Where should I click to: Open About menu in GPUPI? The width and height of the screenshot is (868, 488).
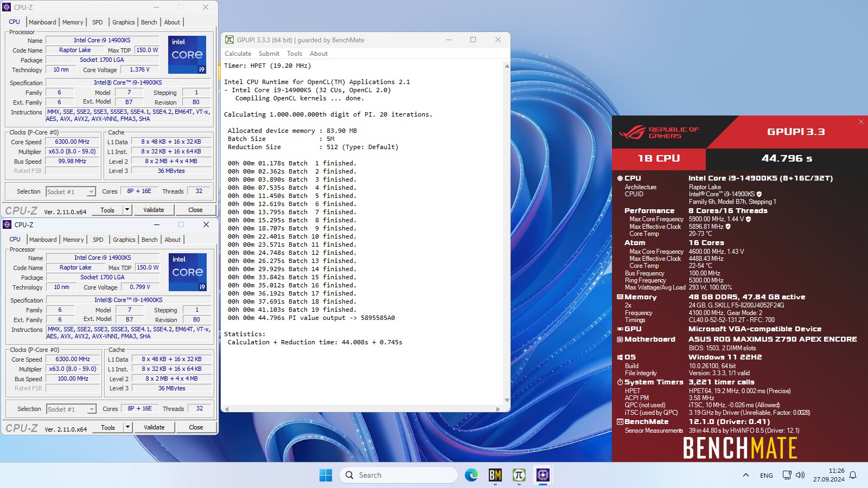tap(318, 54)
